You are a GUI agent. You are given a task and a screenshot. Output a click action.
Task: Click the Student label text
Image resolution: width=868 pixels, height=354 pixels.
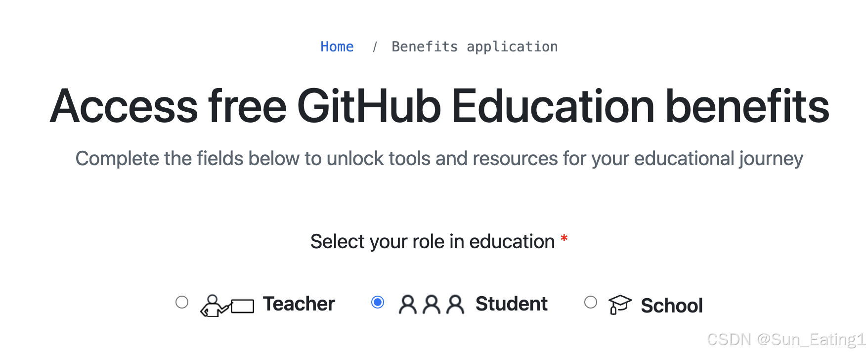pyautogui.click(x=511, y=304)
